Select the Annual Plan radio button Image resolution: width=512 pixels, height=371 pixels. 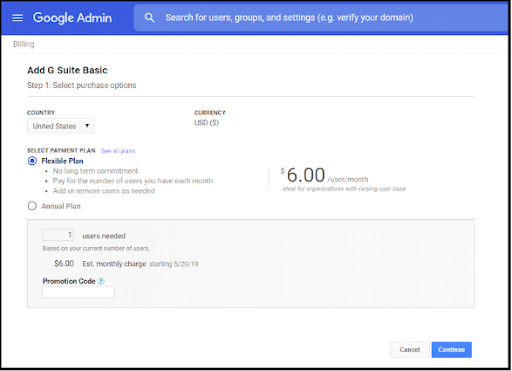pos(32,206)
